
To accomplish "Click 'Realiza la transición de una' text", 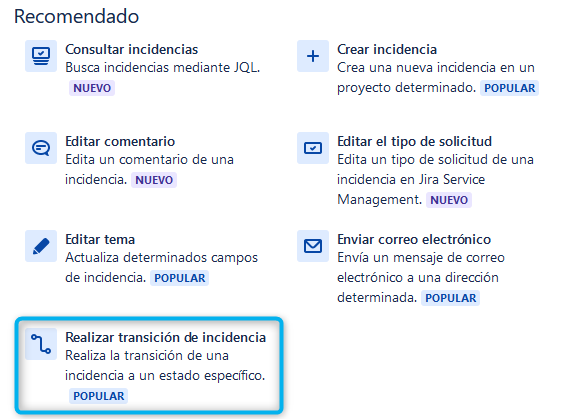I will coord(147,355).
